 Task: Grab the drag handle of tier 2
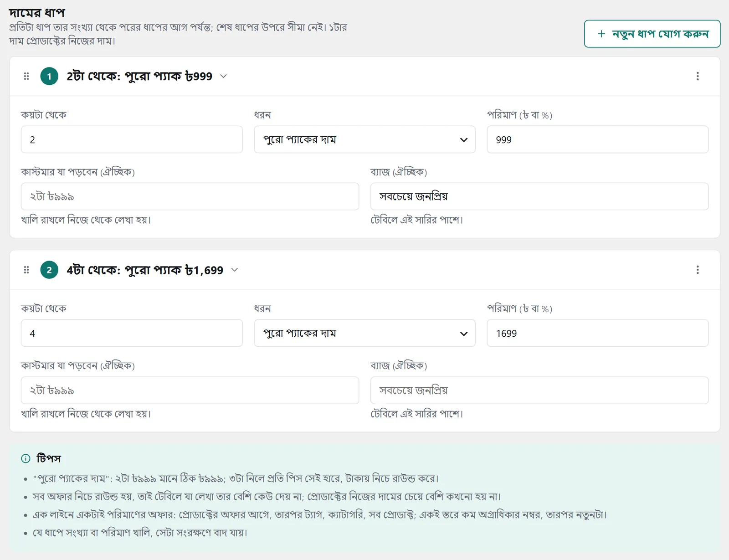[x=26, y=270]
